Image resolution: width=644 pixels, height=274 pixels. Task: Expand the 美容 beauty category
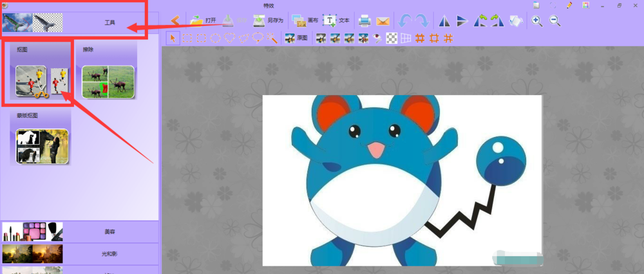80,232
